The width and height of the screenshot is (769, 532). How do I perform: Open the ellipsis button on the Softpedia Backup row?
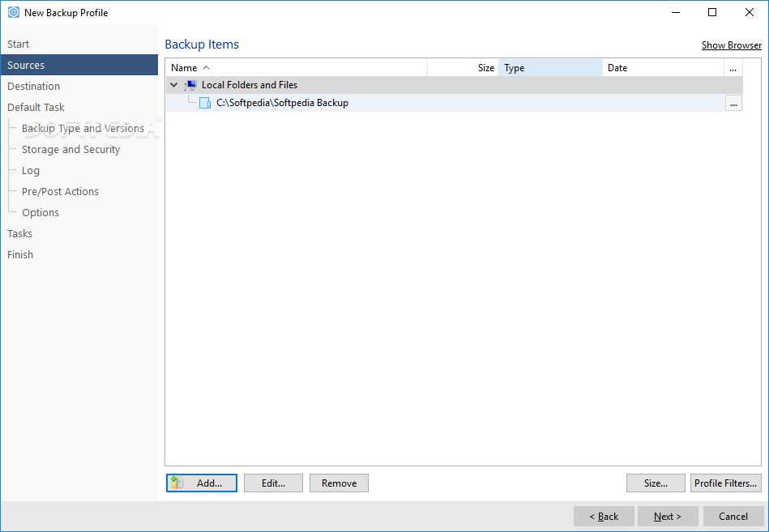(733, 104)
